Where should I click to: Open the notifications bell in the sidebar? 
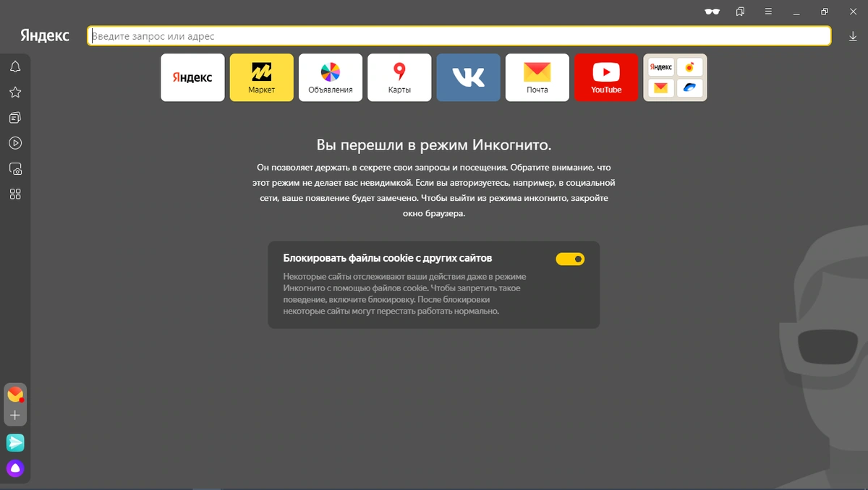pyautogui.click(x=15, y=66)
